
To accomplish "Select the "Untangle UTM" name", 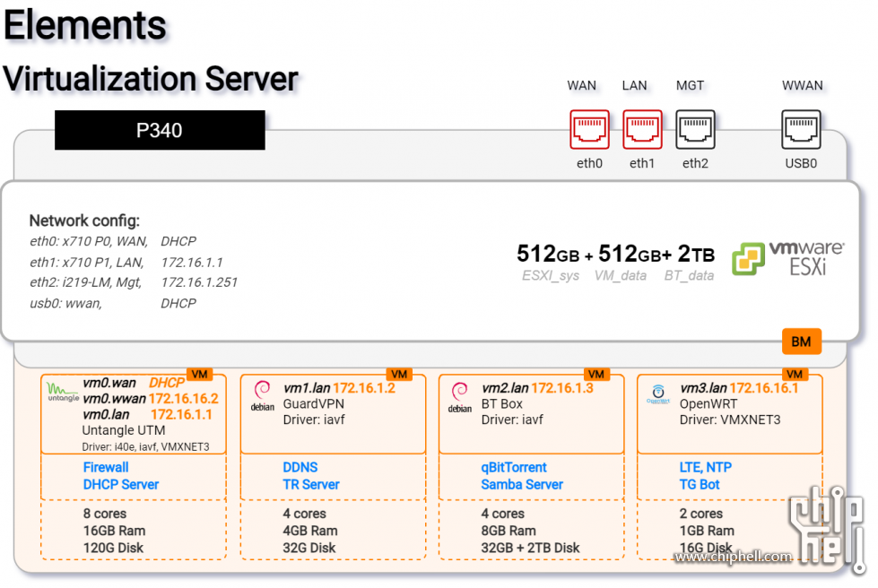I will 124,430.
